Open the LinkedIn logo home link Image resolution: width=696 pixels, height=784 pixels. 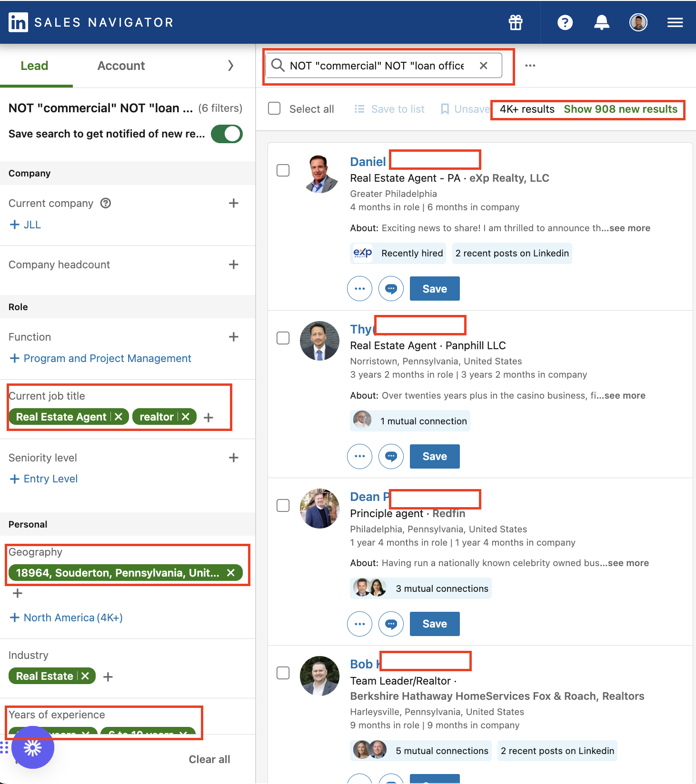[19, 22]
